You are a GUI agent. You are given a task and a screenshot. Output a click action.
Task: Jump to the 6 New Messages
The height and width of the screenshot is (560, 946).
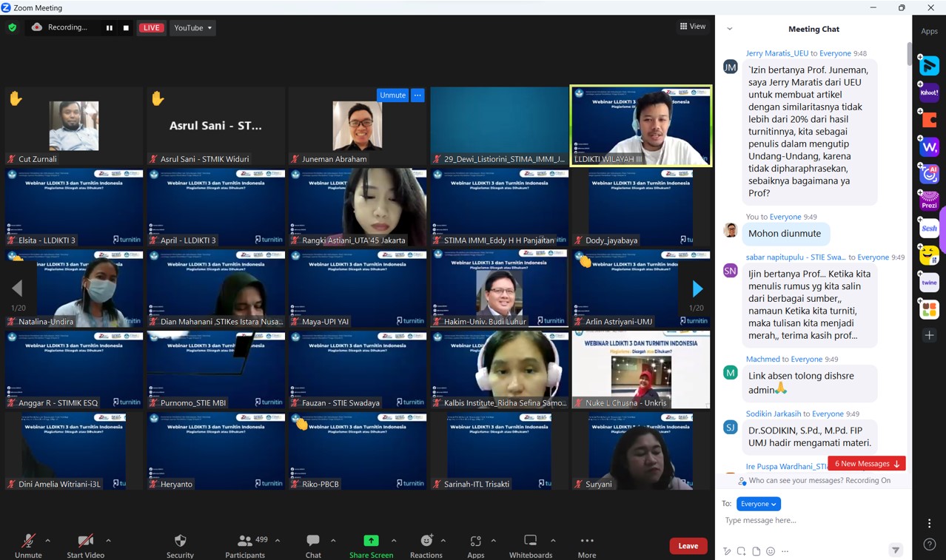[867, 464]
